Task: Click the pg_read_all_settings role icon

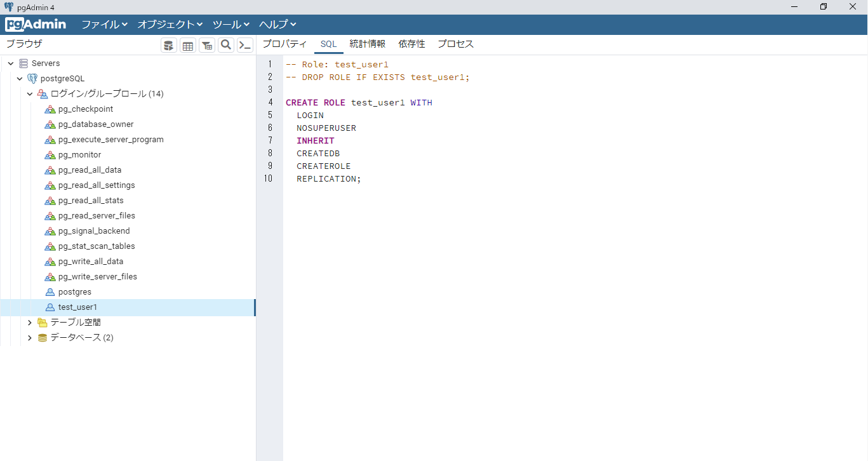Action: pos(50,185)
